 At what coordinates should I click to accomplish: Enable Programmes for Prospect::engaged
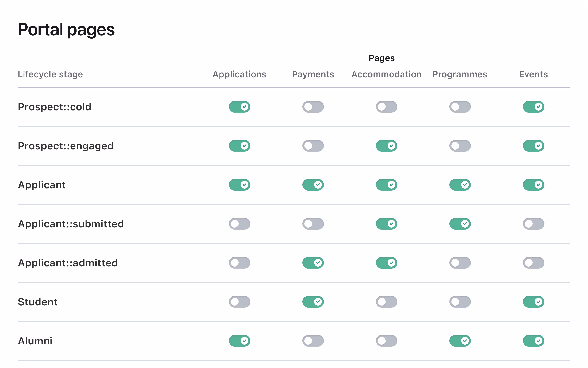tap(460, 145)
